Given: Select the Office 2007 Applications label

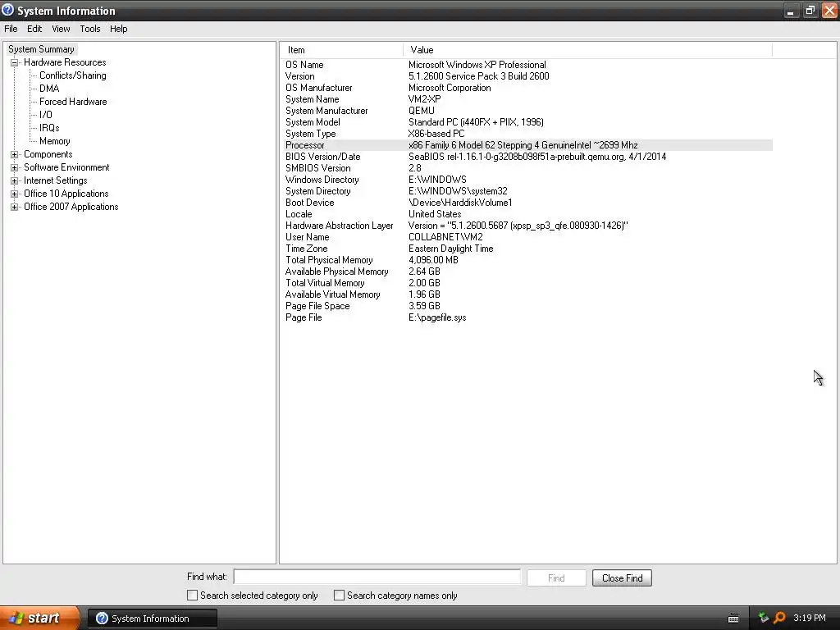Looking at the screenshot, I should [x=71, y=207].
